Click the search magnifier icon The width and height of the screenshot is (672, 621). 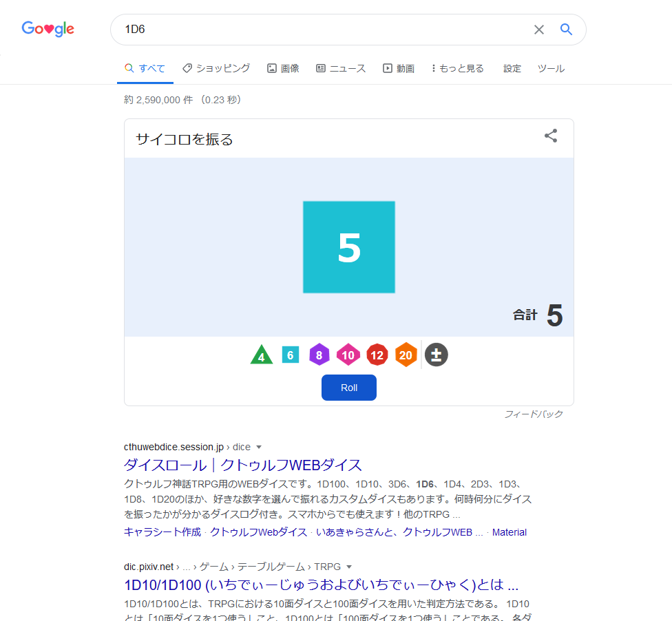coord(565,30)
